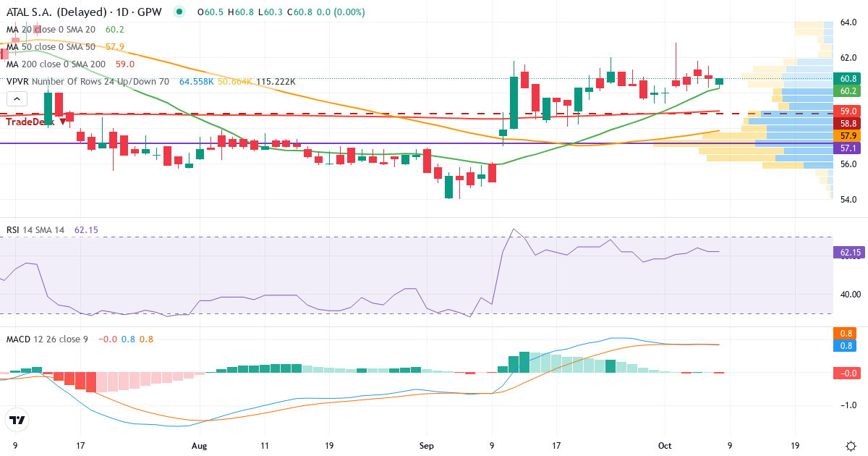868x456 pixels.
Task: Click the 64.558K VPVR up volume value
Action: click(197, 82)
